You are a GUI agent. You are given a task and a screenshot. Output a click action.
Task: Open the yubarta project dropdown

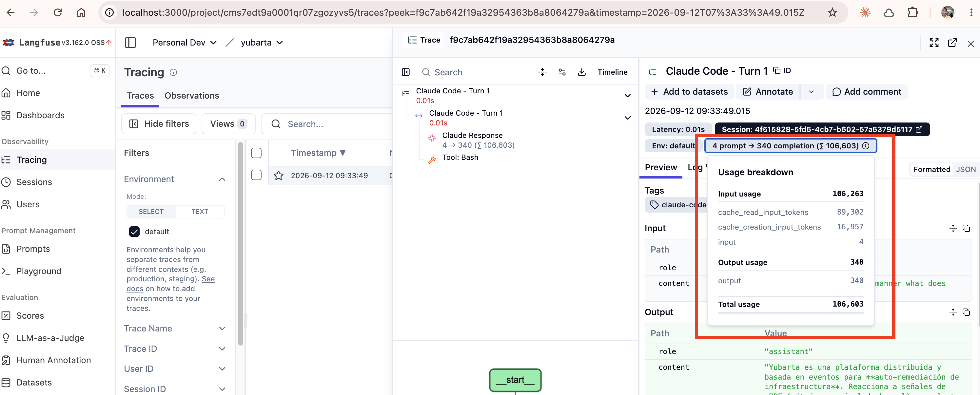[262, 43]
